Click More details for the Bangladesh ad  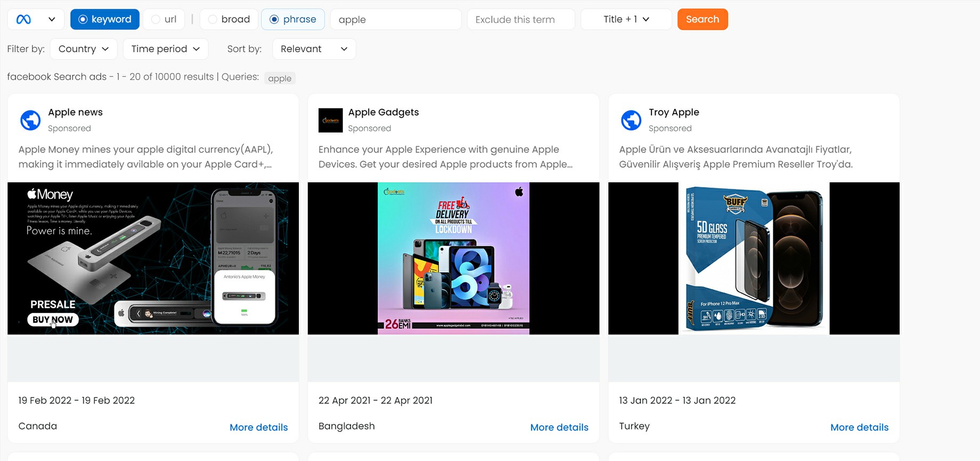[x=559, y=427]
